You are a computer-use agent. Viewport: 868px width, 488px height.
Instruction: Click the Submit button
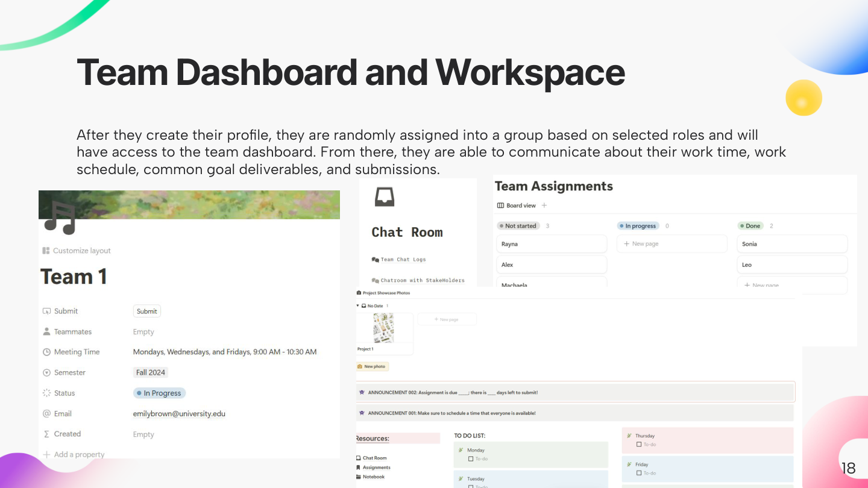147,311
